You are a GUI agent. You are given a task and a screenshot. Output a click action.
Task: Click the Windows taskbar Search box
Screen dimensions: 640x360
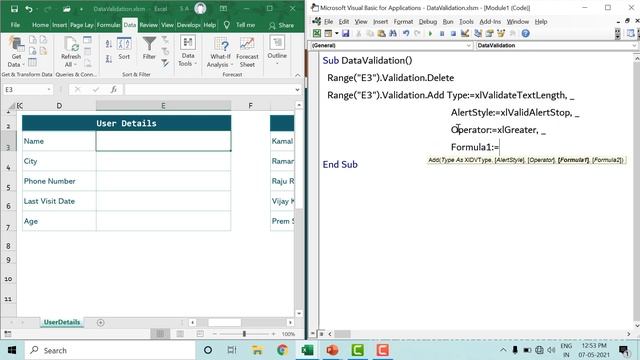pyautogui.click(x=110, y=350)
